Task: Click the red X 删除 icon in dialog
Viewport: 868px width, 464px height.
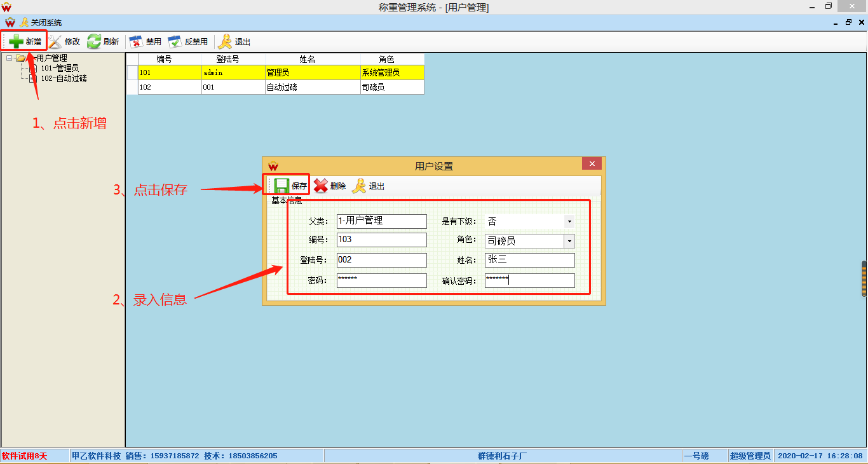Action: tap(321, 186)
